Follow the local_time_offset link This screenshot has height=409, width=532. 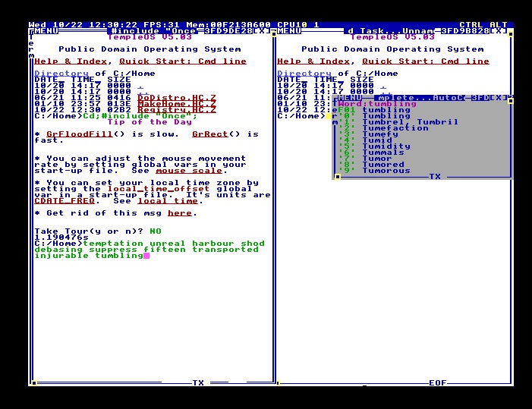[x=159, y=189]
